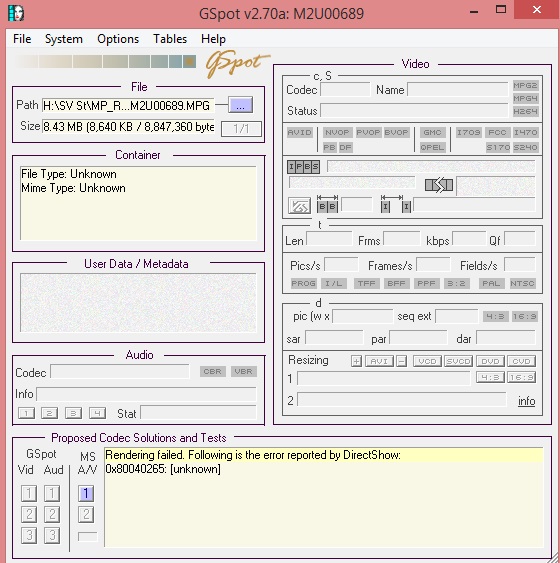Screen dimensions: 560x563
Task: Click the Path field with M2U00689.MPG
Action: pyautogui.click(x=128, y=106)
